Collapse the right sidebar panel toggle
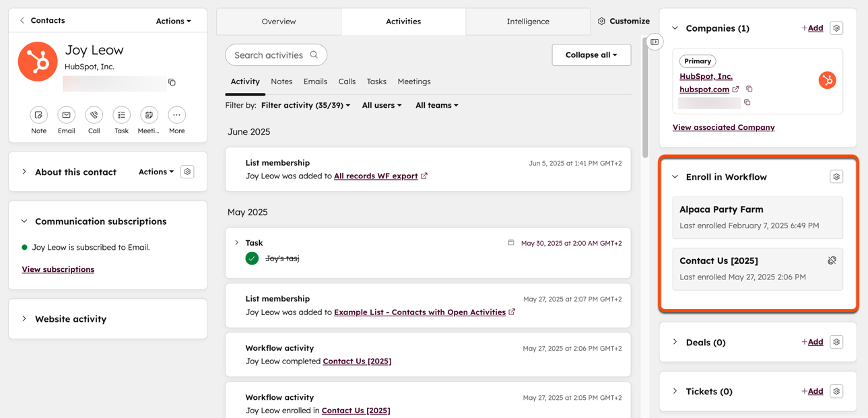868x418 pixels. [654, 42]
